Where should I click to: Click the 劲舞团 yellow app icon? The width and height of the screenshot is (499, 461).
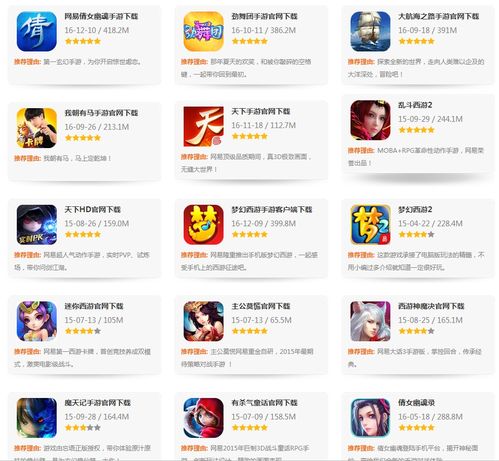[204, 31]
